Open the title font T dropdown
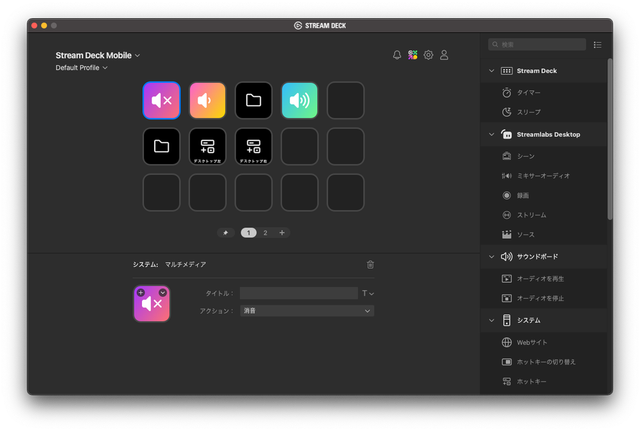 [368, 293]
